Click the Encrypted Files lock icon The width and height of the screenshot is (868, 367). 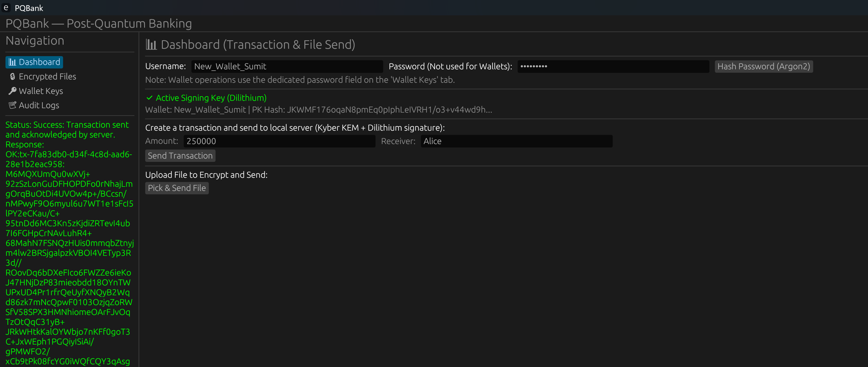[13, 77]
